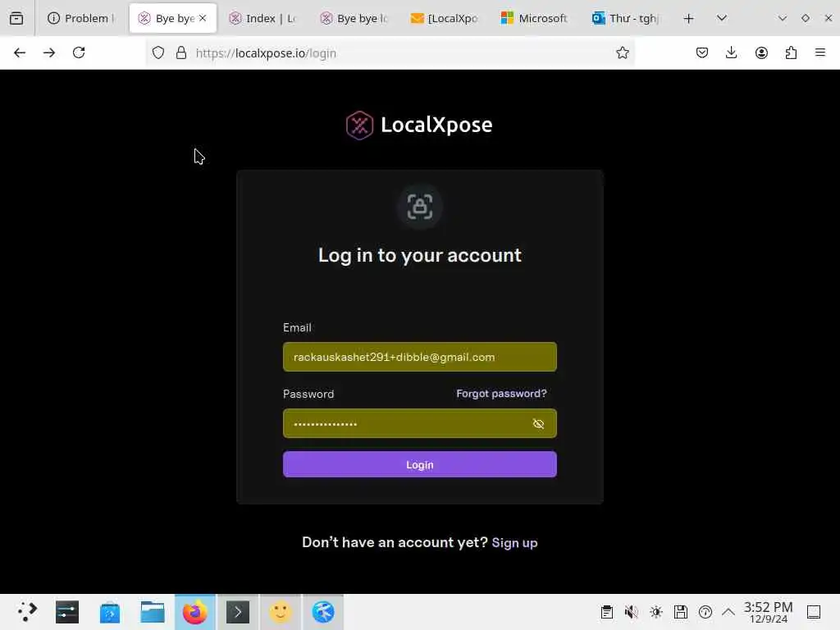
Task: View site security padlock info
Action: click(181, 52)
